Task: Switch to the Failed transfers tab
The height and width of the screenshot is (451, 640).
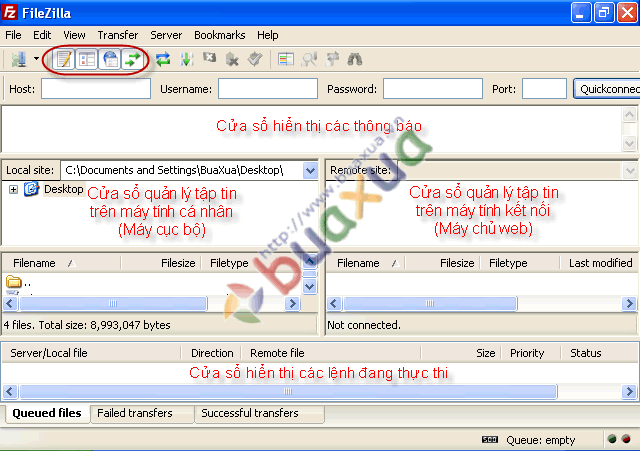Action: [x=142, y=413]
